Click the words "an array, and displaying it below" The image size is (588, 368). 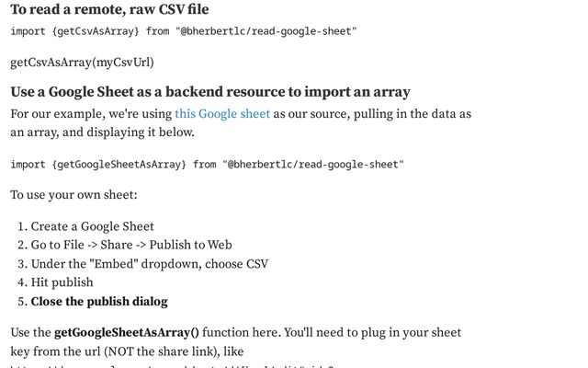tap(102, 132)
